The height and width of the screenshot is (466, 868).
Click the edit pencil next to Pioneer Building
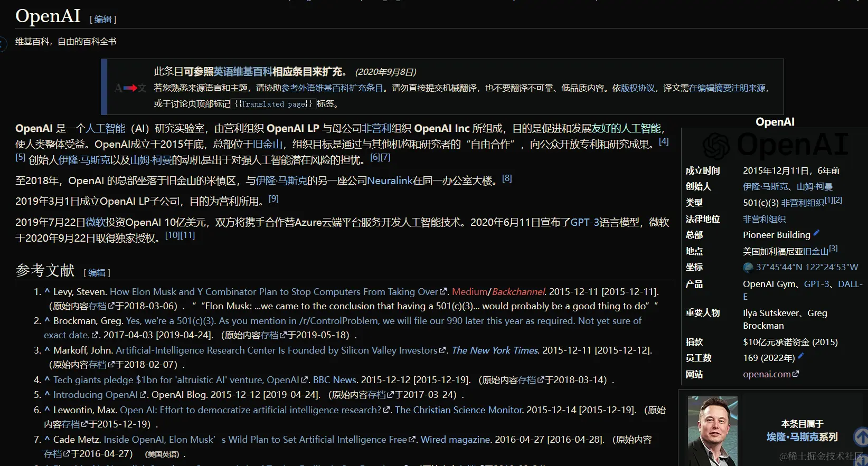(816, 233)
